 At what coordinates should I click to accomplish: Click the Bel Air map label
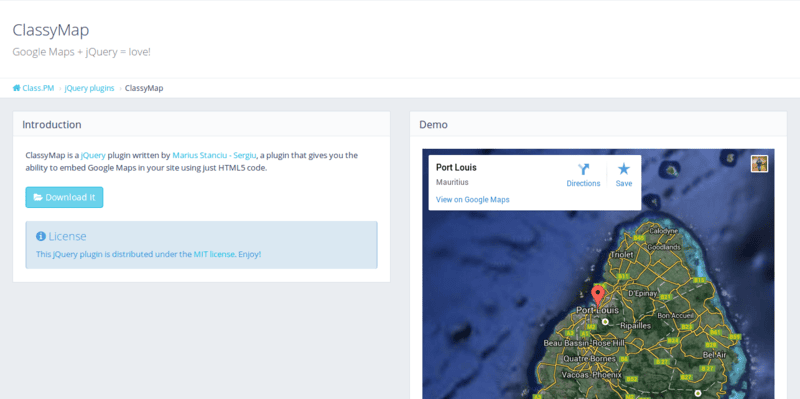point(714,354)
